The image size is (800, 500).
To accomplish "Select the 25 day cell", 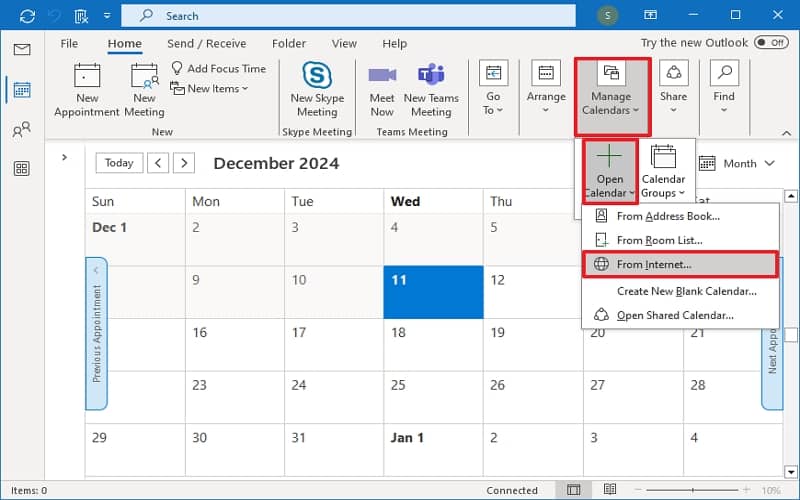I will click(x=433, y=397).
